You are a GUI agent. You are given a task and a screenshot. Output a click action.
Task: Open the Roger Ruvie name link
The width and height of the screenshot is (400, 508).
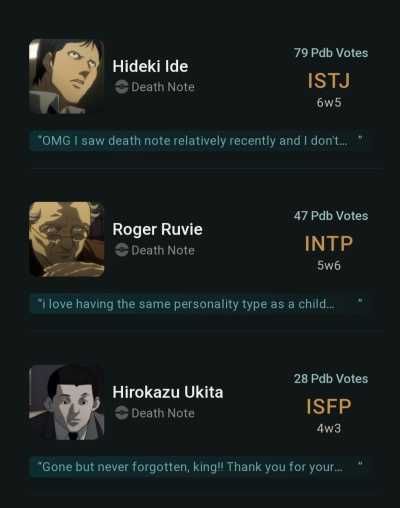(157, 229)
